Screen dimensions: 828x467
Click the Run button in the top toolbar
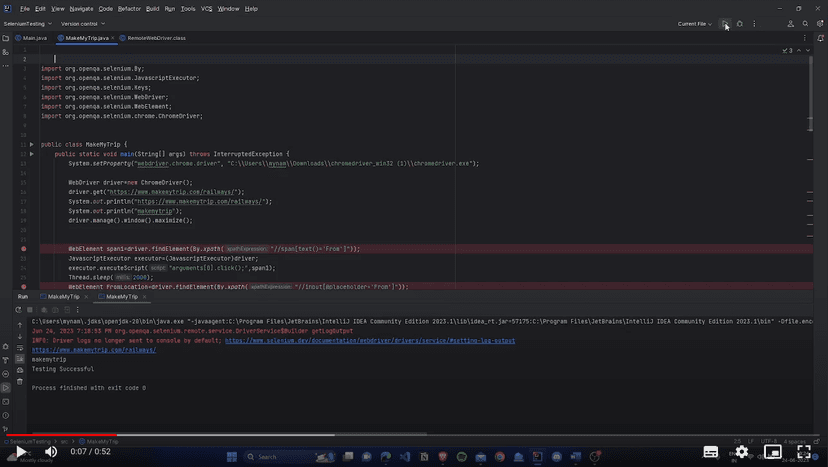726,24
